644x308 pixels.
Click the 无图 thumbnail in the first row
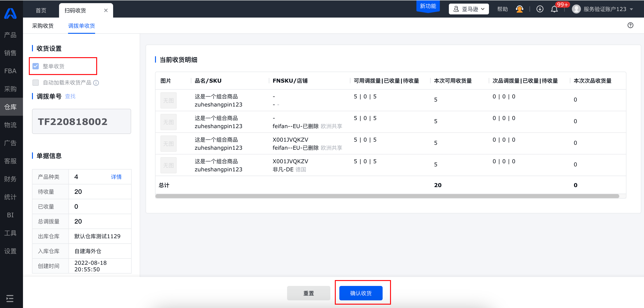coord(169,100)
